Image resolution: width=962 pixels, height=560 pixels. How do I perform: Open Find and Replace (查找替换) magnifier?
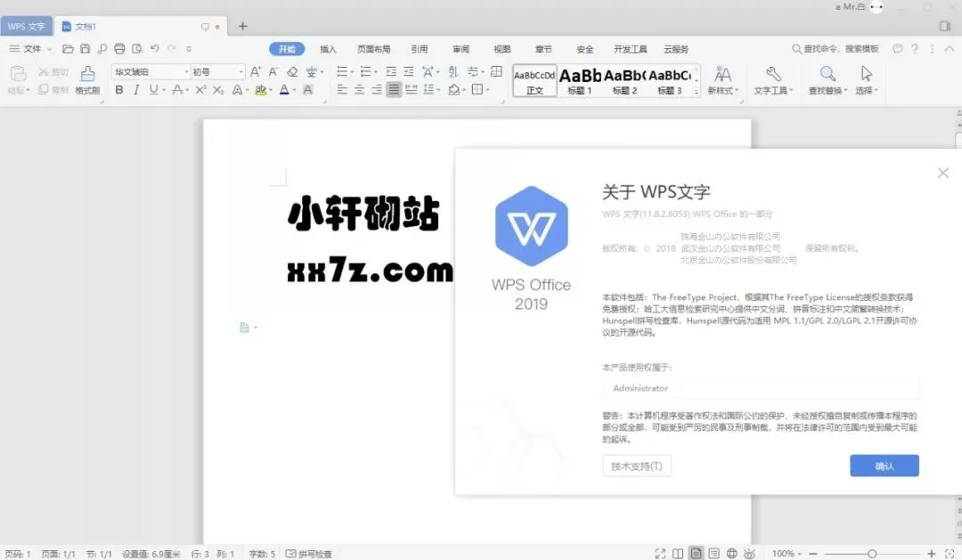[x=827, y=80]
